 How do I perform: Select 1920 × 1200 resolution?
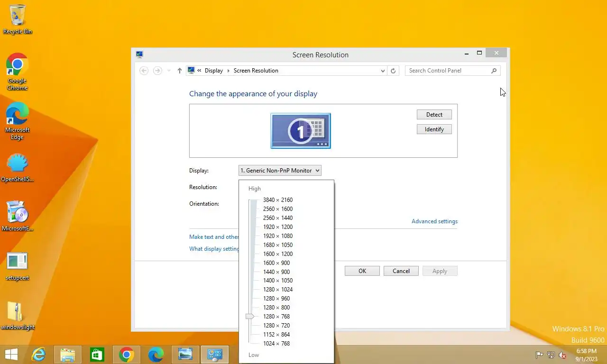tap(278, 227)
